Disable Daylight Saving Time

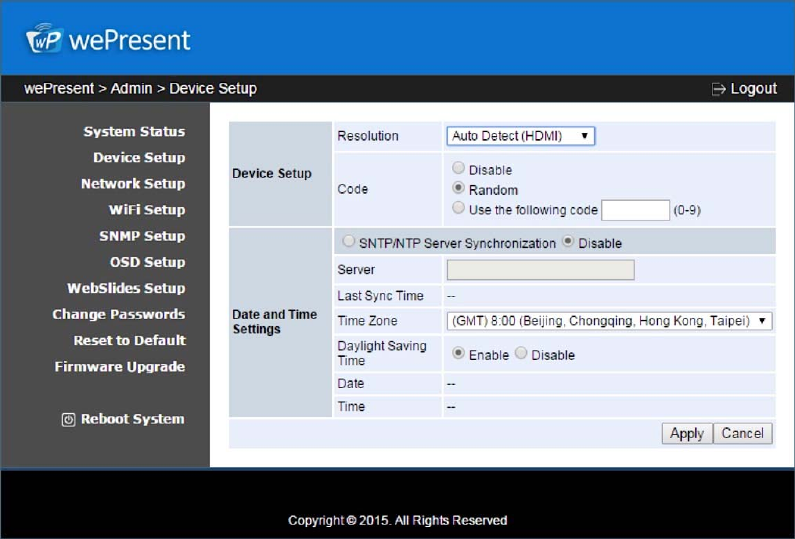[521, 352]
